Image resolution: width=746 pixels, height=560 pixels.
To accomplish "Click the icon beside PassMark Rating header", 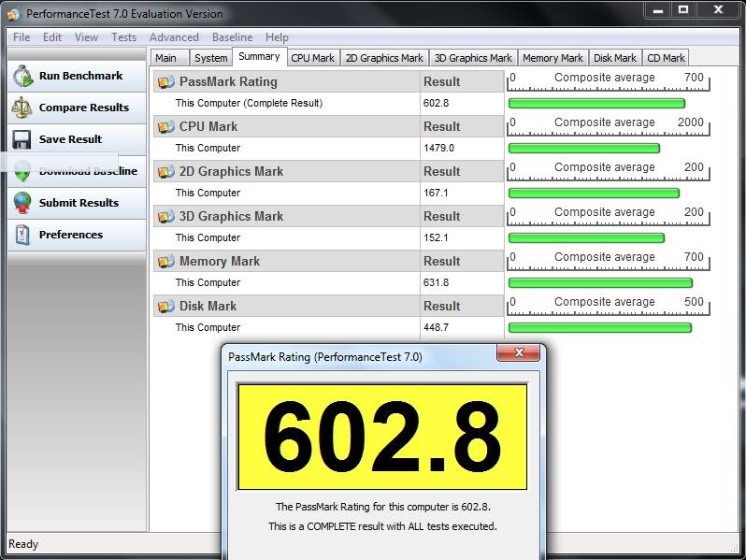I will 166,82.
